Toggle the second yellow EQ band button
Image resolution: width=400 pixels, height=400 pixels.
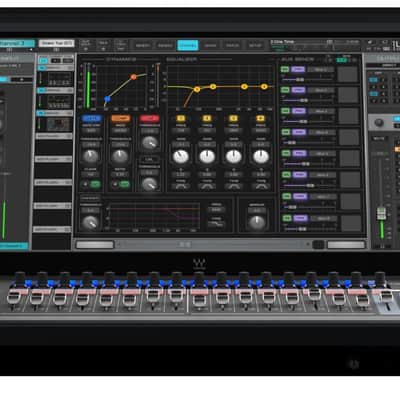pyautogui.click(x=207, y=118)
